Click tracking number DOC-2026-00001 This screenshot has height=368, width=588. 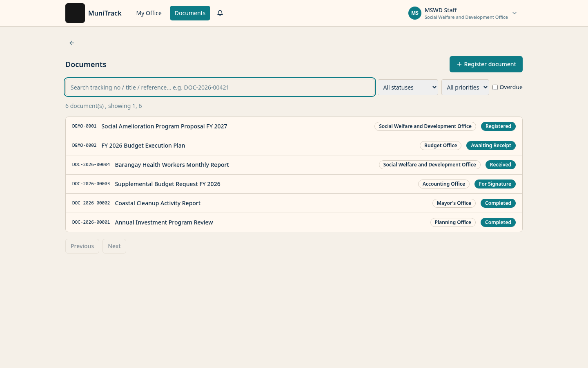click(91, 222)
